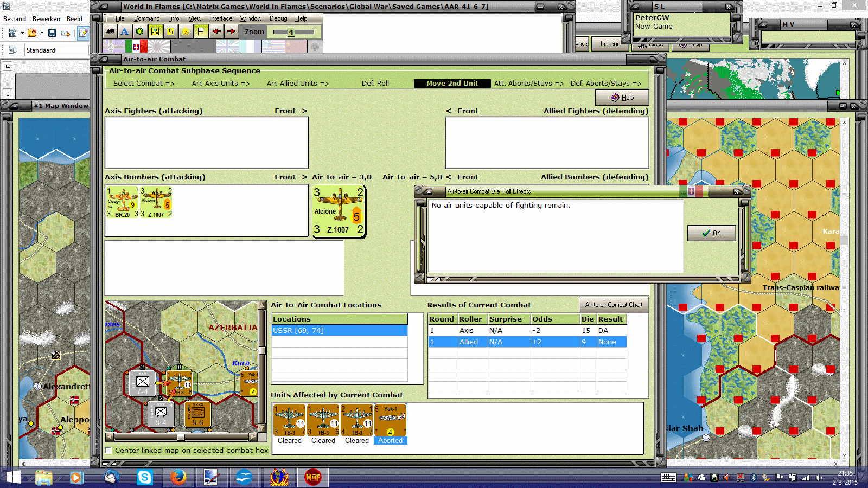The height and width of the screenshot is (488, 868).
Task: Click the blue letter A toolbar icon
Action: click(125, 31)
